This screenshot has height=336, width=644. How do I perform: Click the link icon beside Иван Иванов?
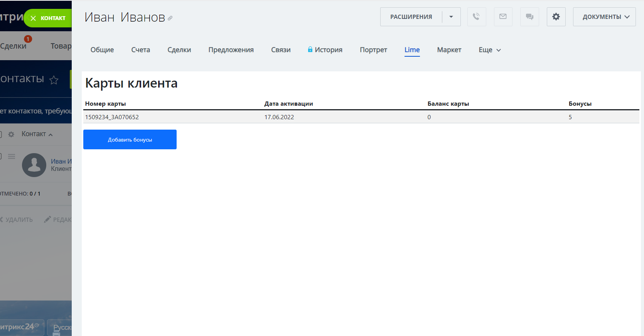tap(170, 18)
